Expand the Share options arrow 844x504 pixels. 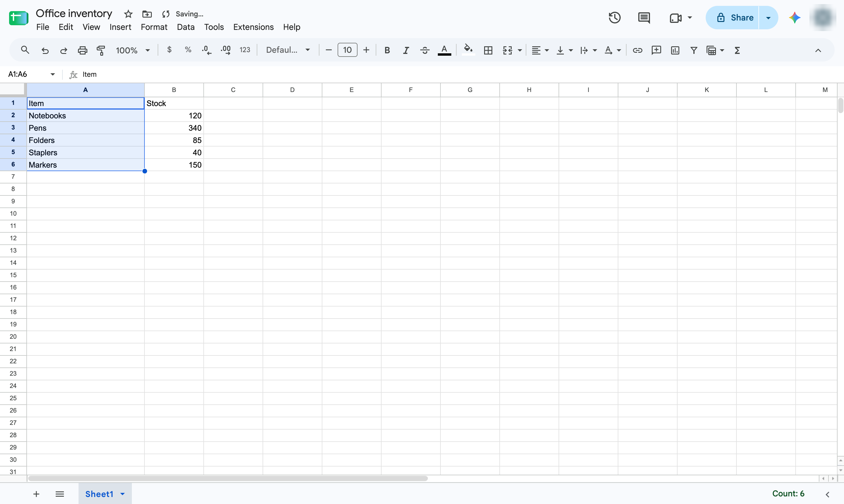coord(768,18)
